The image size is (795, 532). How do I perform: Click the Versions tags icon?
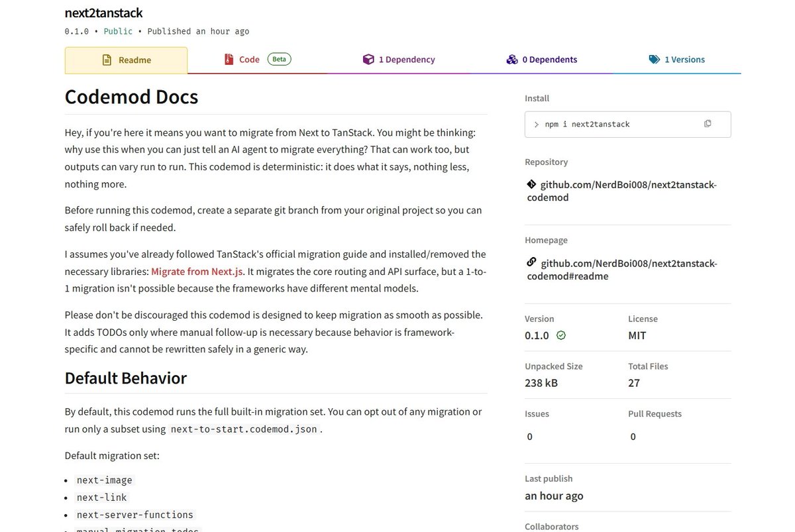tap(655, 60)
